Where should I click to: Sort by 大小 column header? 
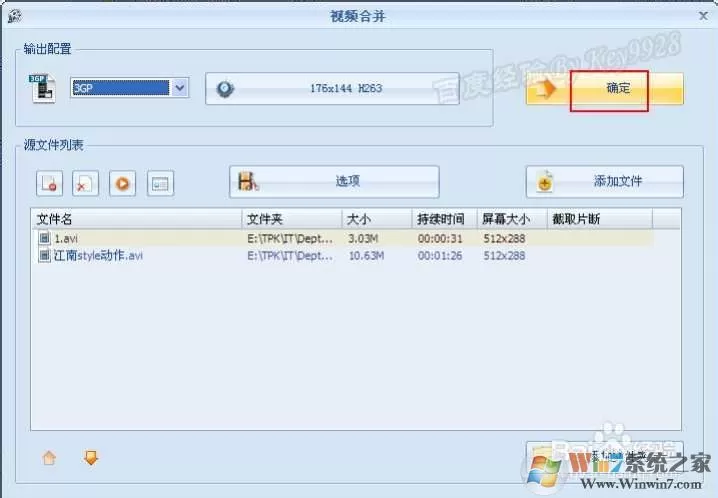(x=377, y=219)
